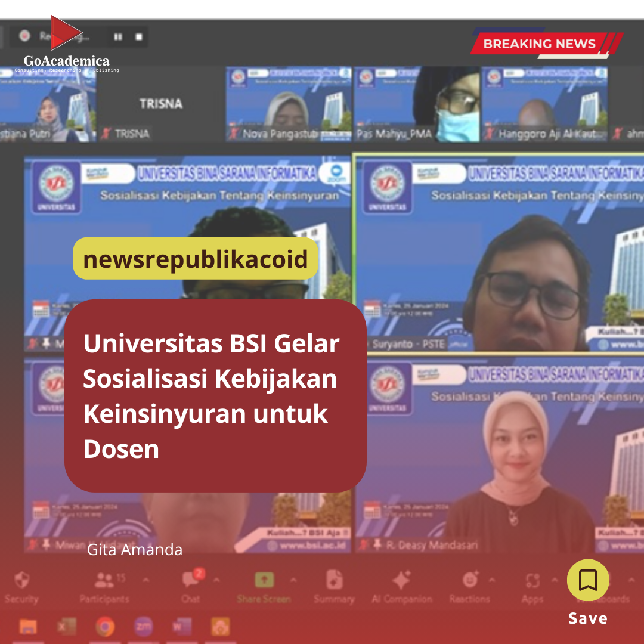Image resolution: width=644 pixels, height=644 pixels.
Task: Pause the Zoom recording
Action: click(118, 37)
